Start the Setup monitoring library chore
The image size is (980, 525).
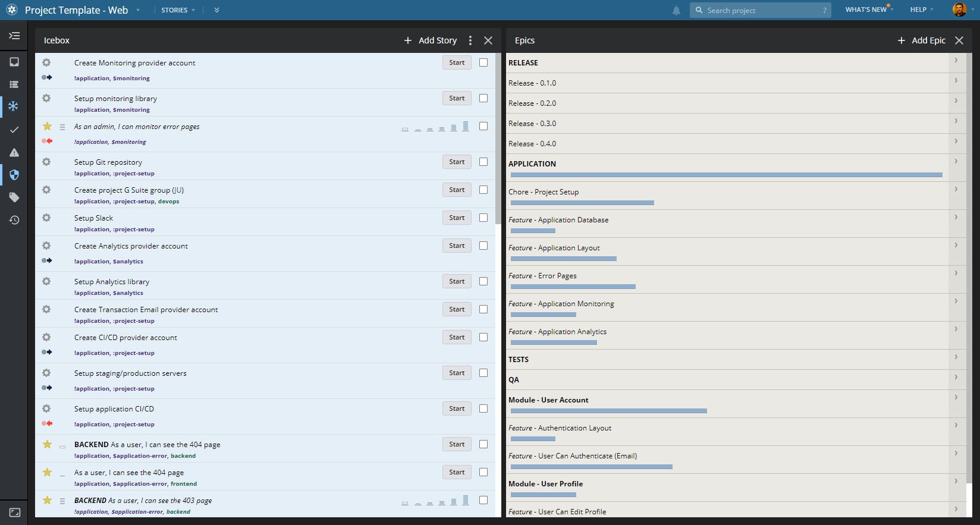457,98
